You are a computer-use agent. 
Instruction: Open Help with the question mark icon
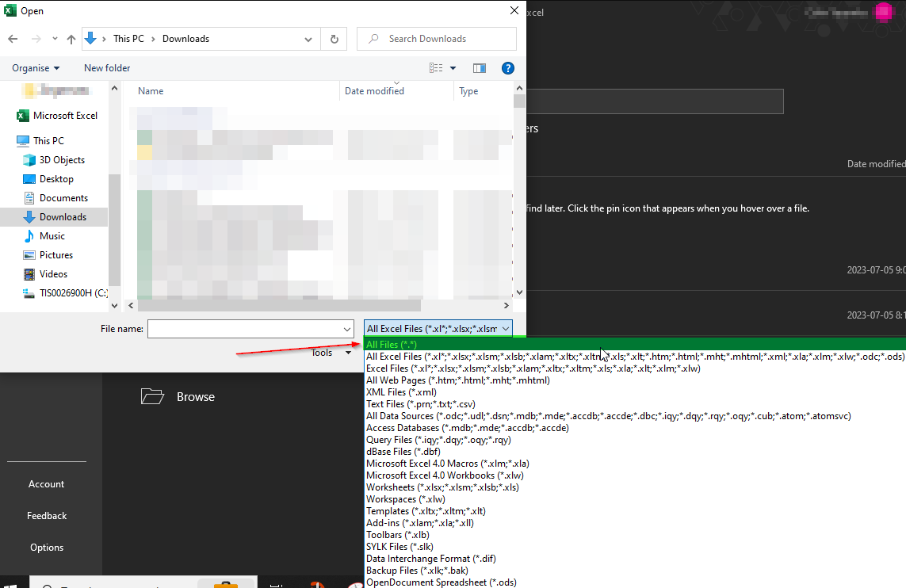point(508,68)
